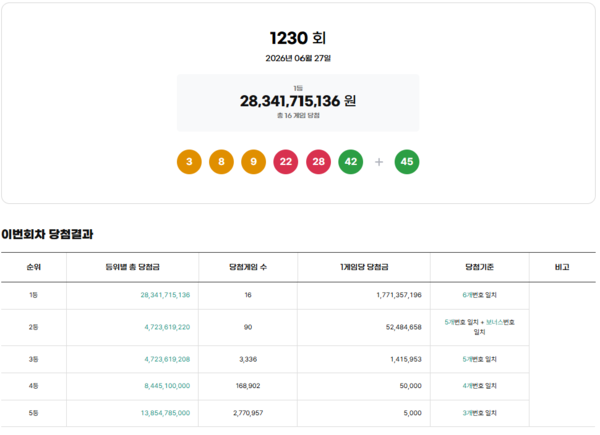600x435 pixels.
Task: Click the yellow ball number 3
Action: 189,162
